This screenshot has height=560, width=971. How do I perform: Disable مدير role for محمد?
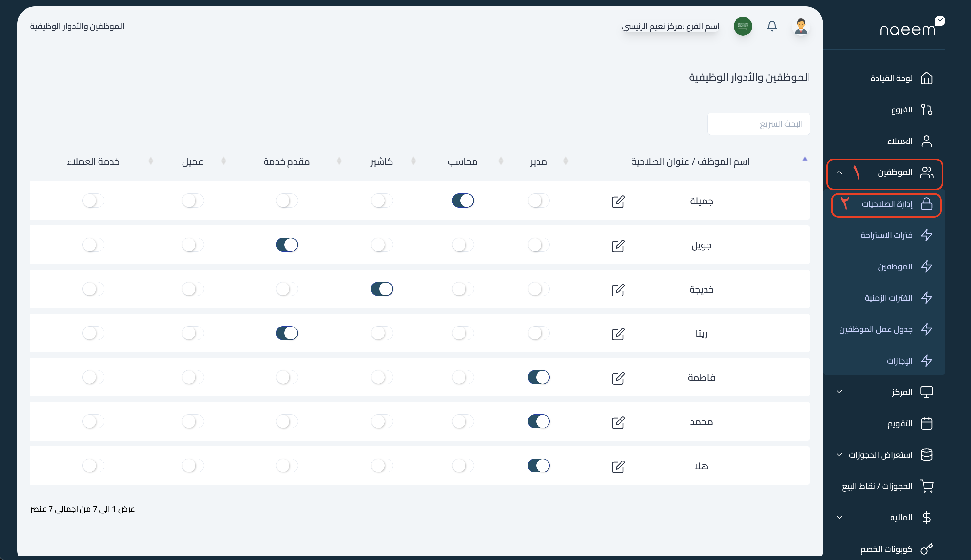pos(538,421)
